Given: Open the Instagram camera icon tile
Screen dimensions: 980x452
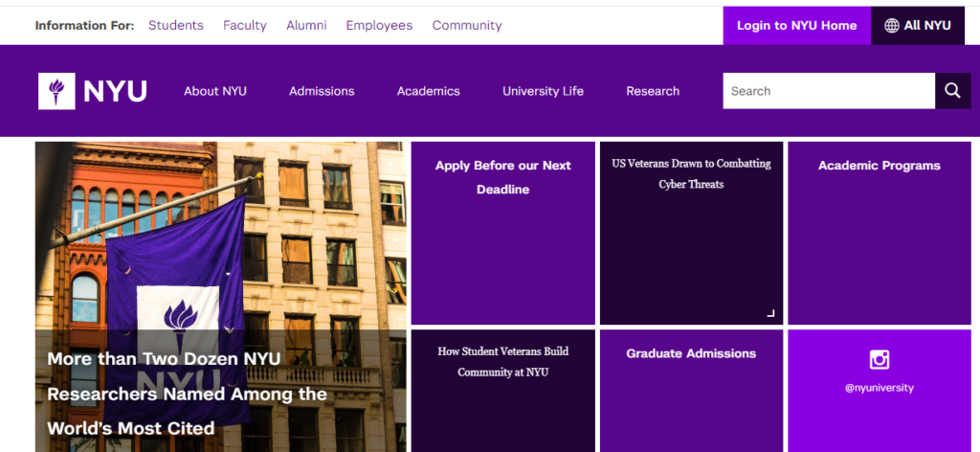Looking at the screenshot, I should pos(879,360).
